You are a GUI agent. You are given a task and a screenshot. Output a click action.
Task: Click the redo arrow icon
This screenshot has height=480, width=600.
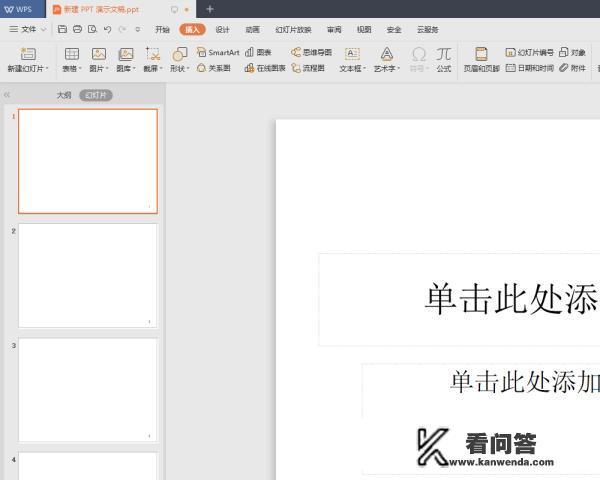(x=122, y=29)
